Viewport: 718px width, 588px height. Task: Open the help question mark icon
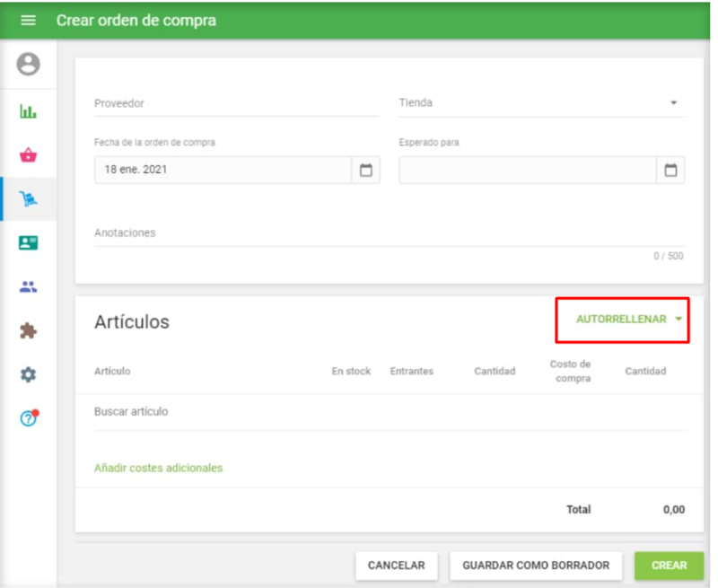29,418
